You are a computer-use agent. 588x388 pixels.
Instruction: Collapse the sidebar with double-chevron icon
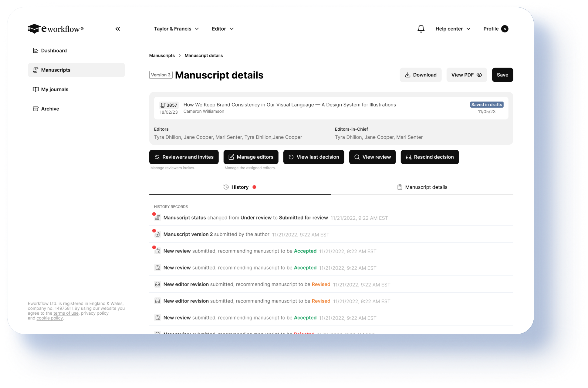(x=118, y=29)
